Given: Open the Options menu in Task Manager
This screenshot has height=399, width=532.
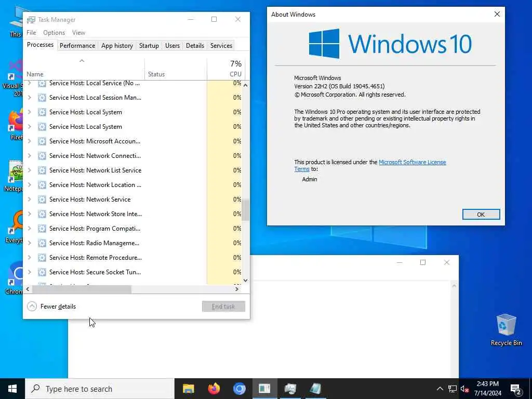Looking at the screenshot, I should (x=54, y=33).
